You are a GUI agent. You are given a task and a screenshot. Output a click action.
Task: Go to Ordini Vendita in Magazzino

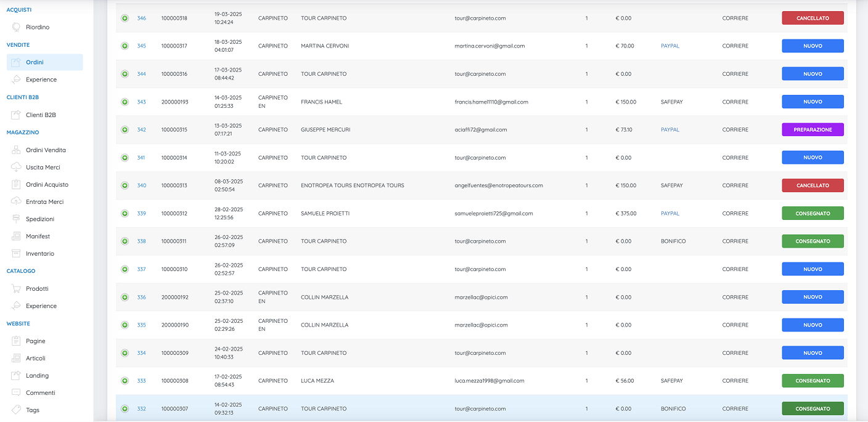(x=46, y=150)
